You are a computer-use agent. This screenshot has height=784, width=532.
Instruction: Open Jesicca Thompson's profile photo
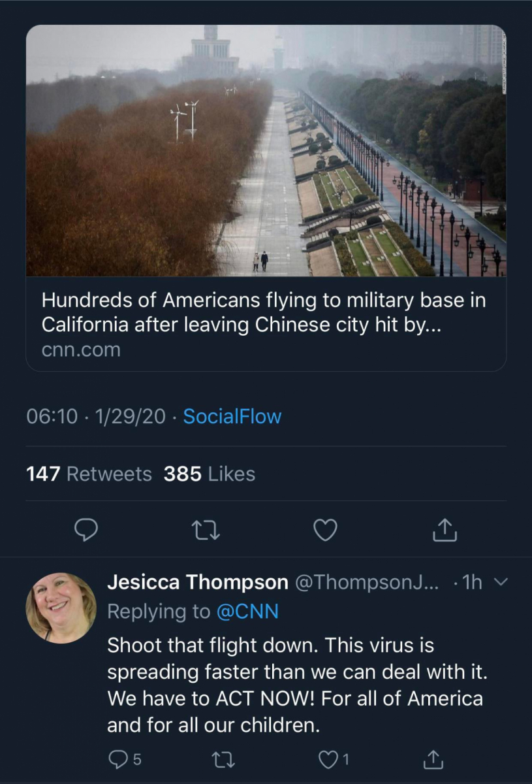(x=61, y=608)
